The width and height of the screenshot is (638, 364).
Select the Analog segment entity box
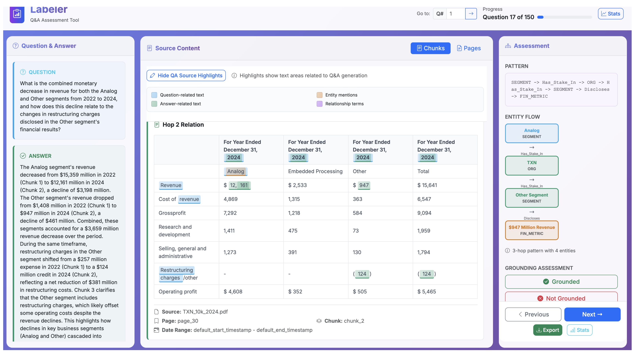[x=531, y=133]
